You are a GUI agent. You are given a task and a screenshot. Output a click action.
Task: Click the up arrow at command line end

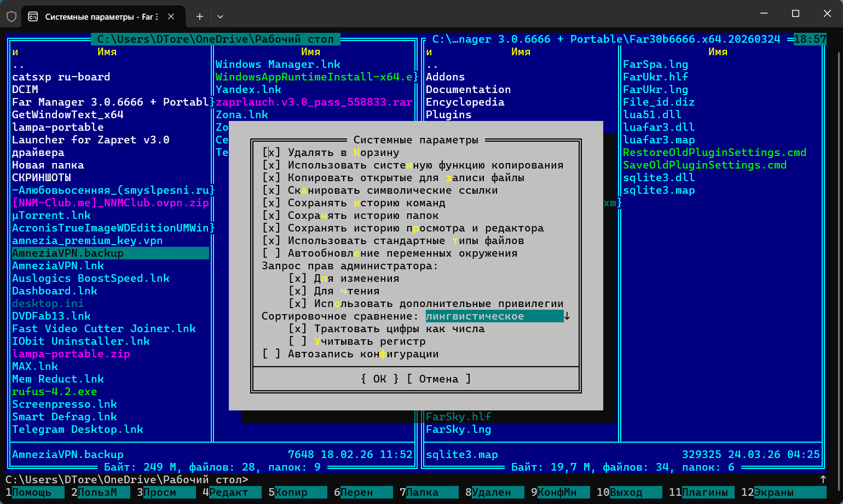click(x=823, y=479)
